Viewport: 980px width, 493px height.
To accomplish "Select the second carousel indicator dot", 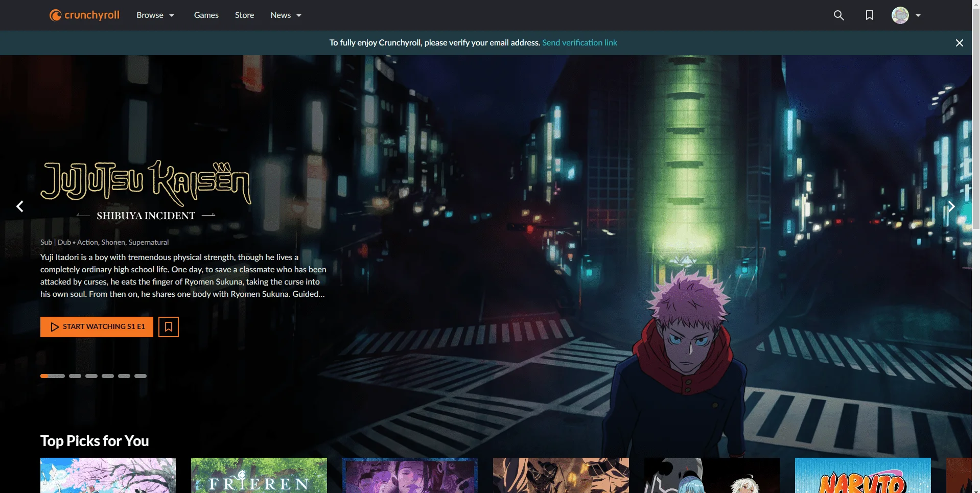I will [x=75, y=376].
